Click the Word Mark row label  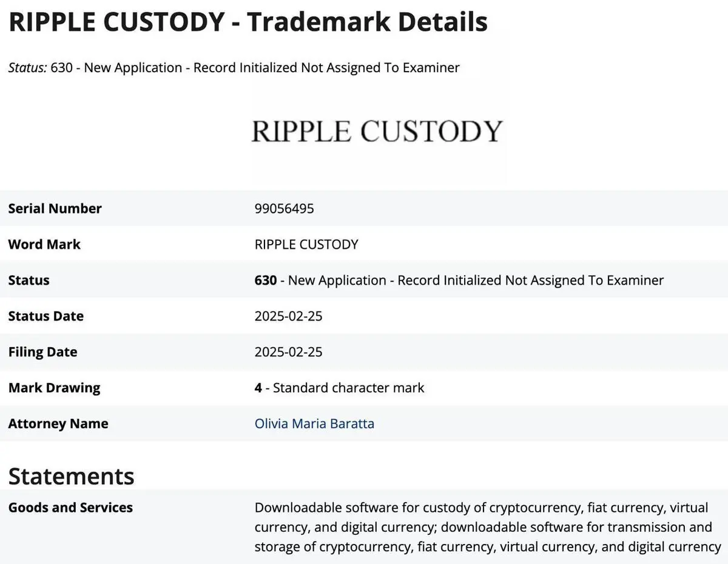(x=44, y=244)
